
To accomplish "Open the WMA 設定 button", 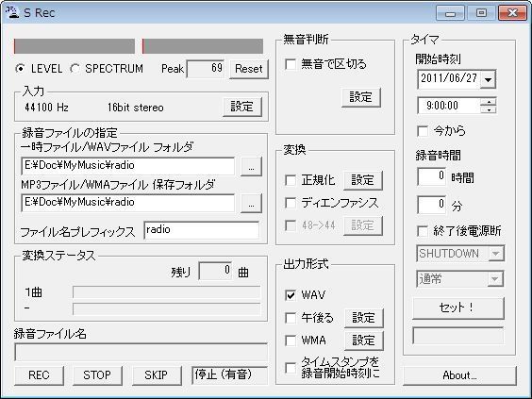I will (x=364, y=341).
